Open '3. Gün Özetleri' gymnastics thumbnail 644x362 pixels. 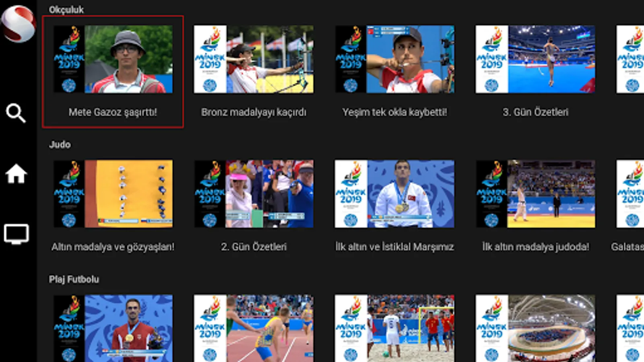click(535, 59)
